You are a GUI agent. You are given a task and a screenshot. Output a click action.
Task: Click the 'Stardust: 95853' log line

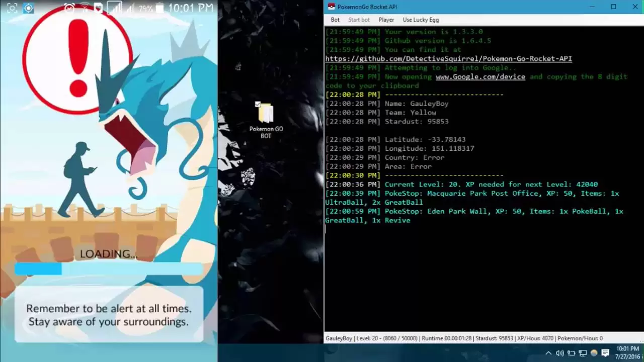[x=387, y=122]
